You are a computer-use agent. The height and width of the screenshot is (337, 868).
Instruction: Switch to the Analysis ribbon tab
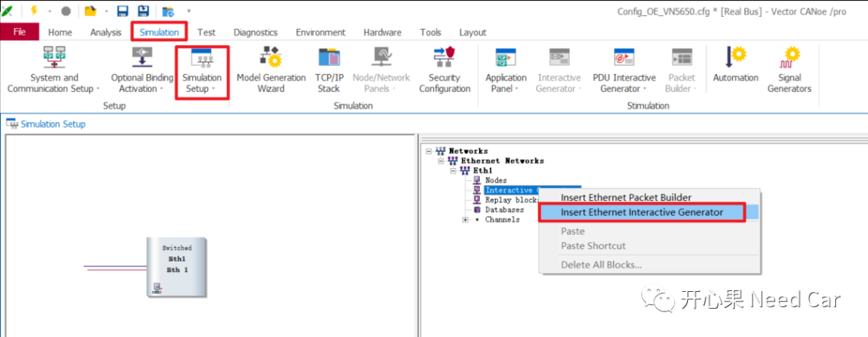click(x=106, y=32)
